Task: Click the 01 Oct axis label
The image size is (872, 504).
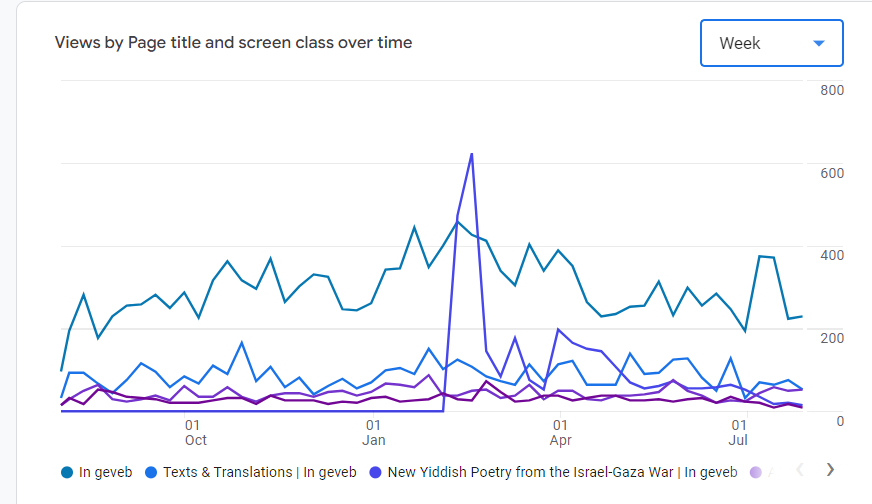Action: (195, 433)
